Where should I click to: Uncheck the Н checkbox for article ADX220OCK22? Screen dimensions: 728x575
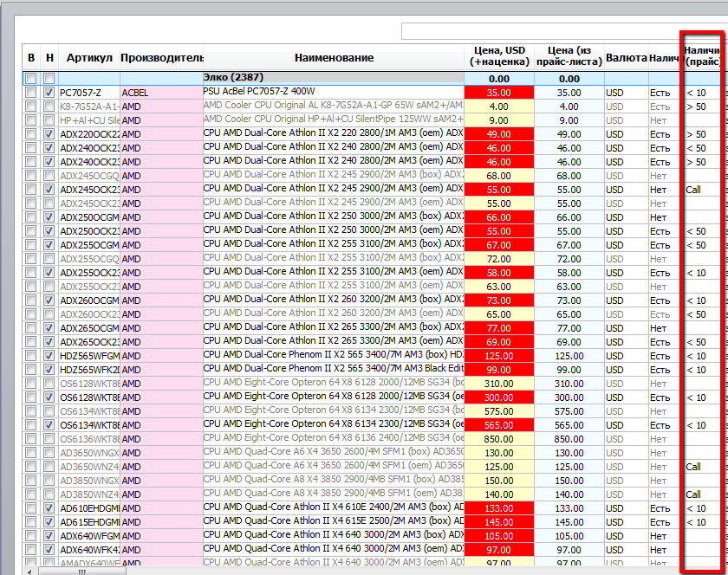[49, 134]
